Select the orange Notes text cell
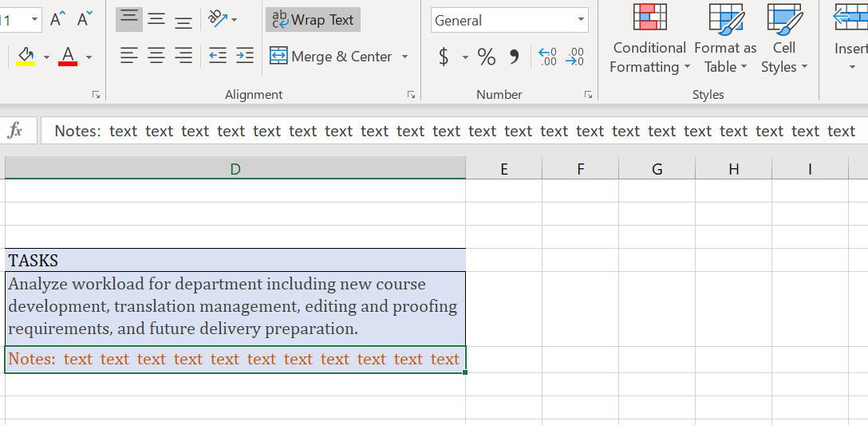The height and width of the screenshot is (425, 868). click(235, 360)
